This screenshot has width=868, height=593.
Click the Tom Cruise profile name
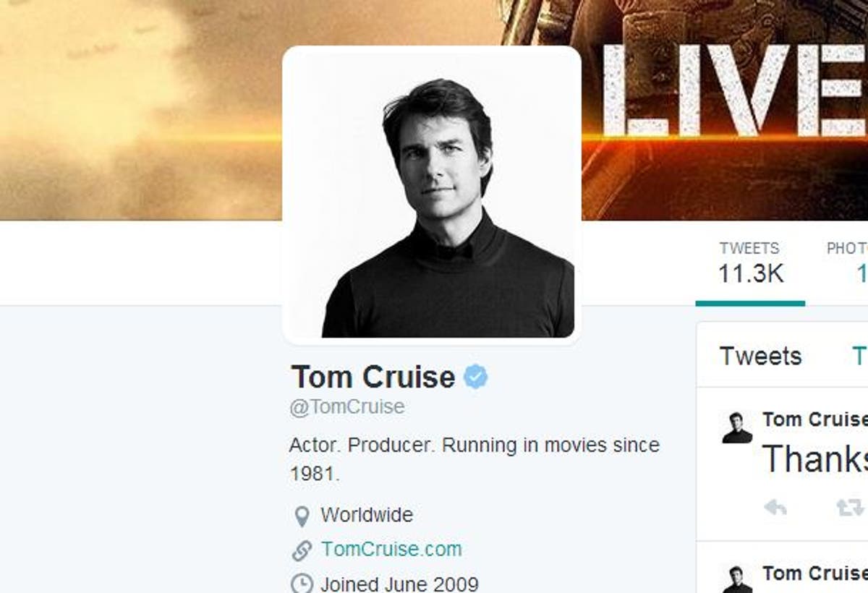coord(371,376)
